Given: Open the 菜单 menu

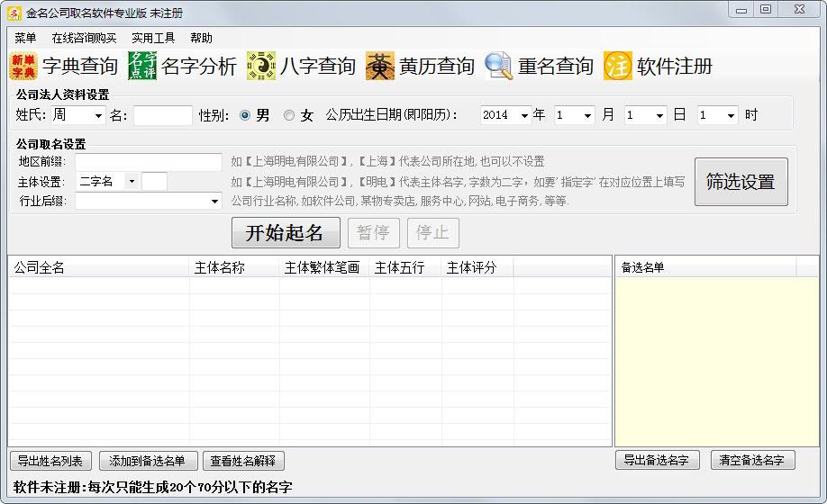Looking at the screenshot, I should tap(25, 38).
